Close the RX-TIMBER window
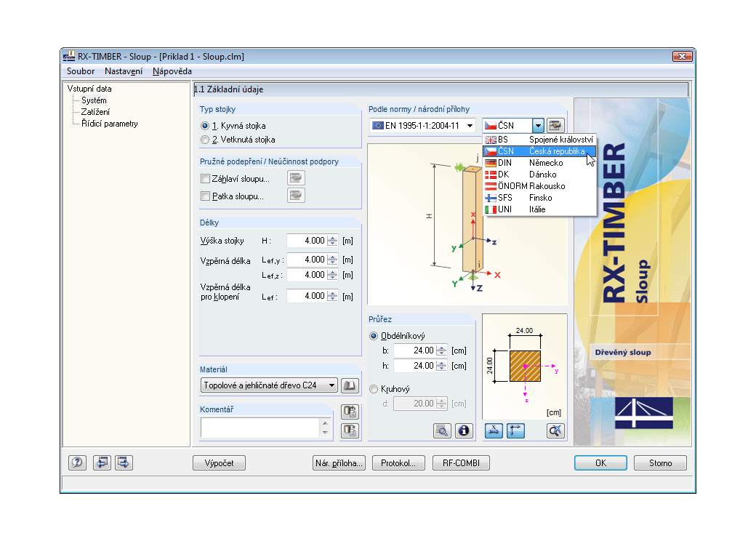The height and width of the screenshot is (541, 756). [x=683, y=57]
